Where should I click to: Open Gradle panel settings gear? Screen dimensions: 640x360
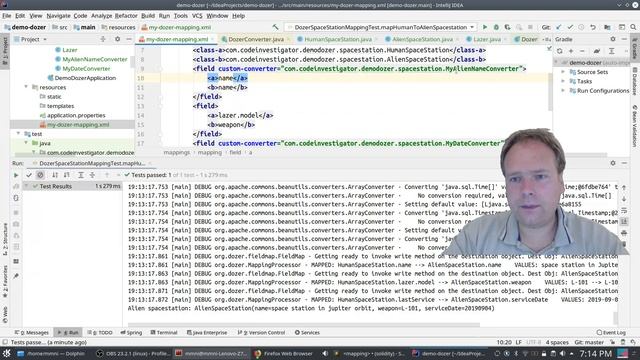[613, 39]
